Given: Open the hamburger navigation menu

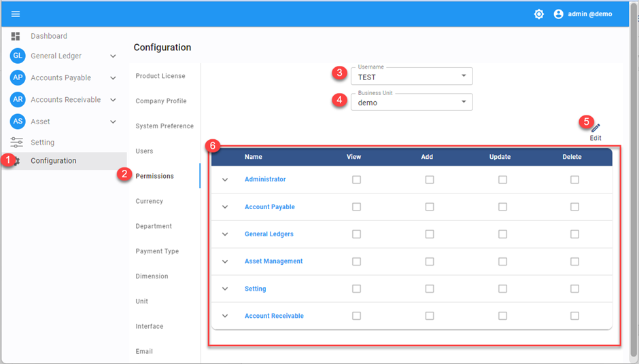Looking at the screenshot, I should pyautogui.click(x=16, y=14).
